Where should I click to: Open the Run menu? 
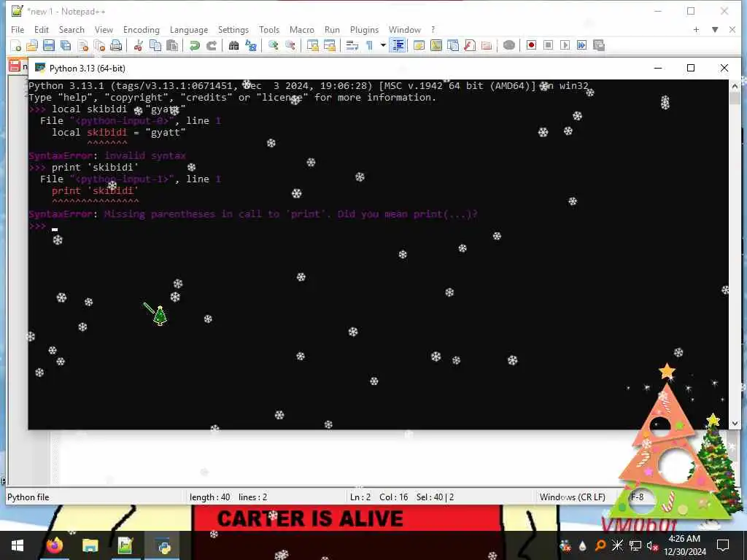coord(332,29)
